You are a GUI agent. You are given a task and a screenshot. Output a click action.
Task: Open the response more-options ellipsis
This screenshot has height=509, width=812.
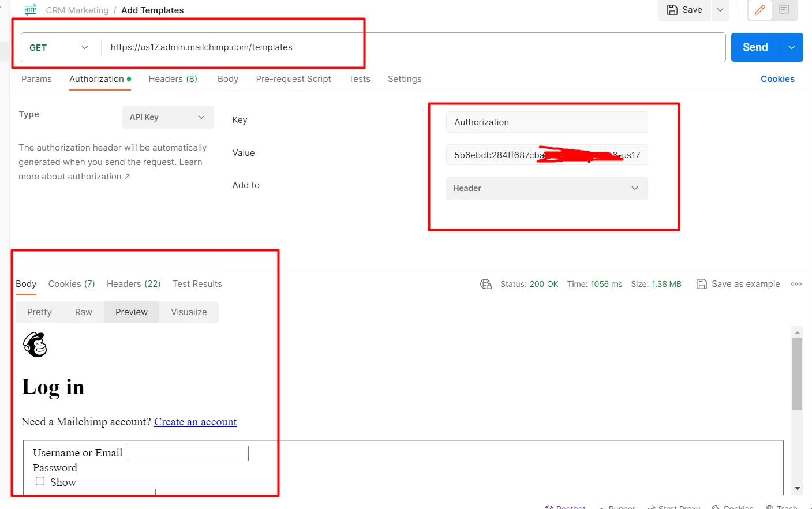796,284
